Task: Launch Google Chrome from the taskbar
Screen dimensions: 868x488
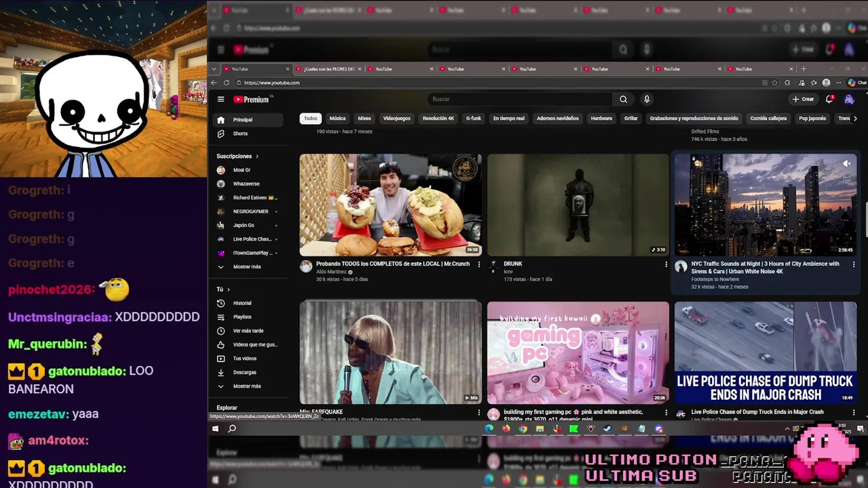Action: click(x=523, y=428)
